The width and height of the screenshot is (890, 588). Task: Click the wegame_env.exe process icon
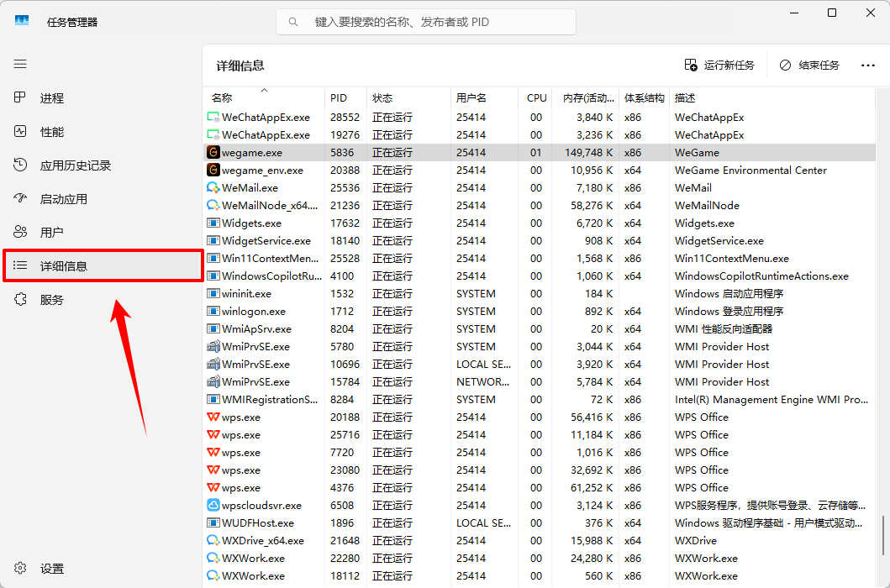coord(213,171)
